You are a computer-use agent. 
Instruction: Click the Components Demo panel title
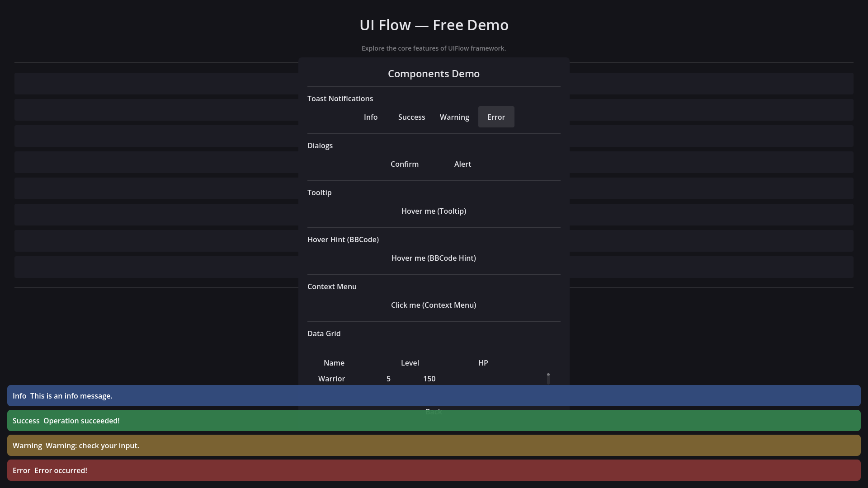[x=434, y=74]
